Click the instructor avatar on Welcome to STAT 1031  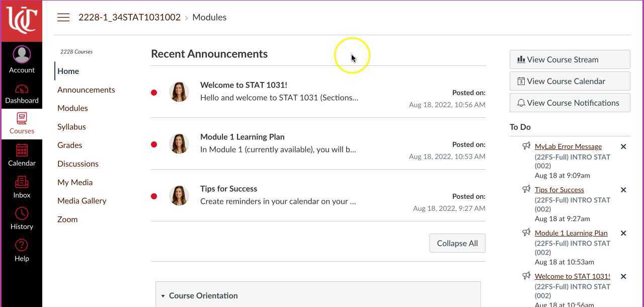179,92
